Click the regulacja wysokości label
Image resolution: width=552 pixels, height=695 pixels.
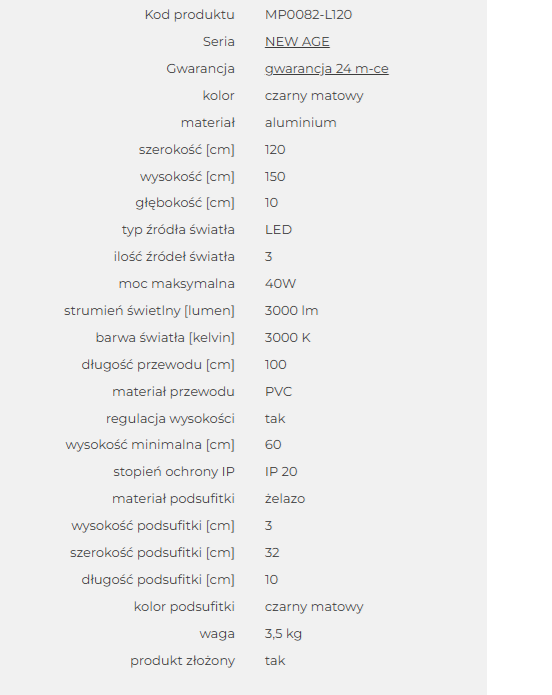click(170, 419)
